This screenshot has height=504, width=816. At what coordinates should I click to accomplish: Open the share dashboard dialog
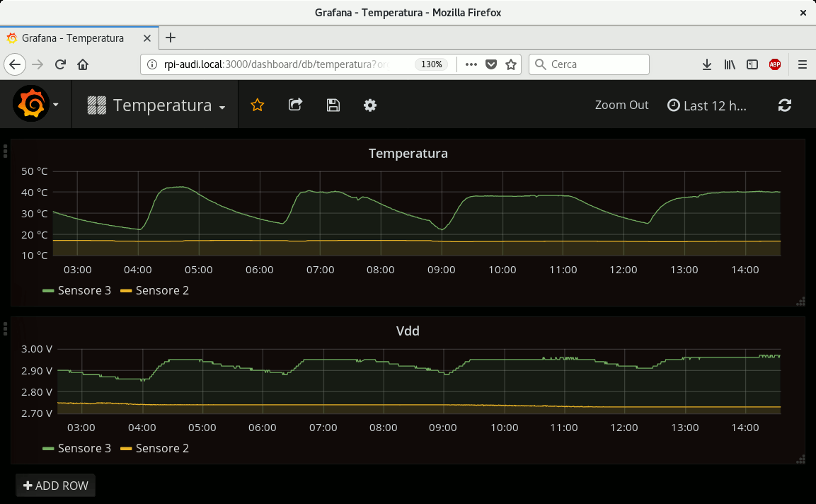(x=295, y=105)
